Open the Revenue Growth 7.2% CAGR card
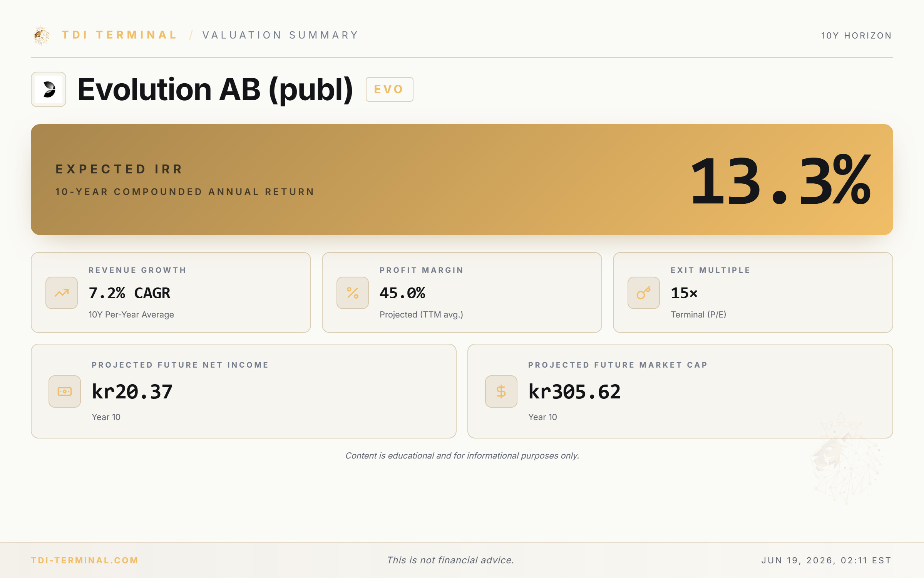 [171, 292]
